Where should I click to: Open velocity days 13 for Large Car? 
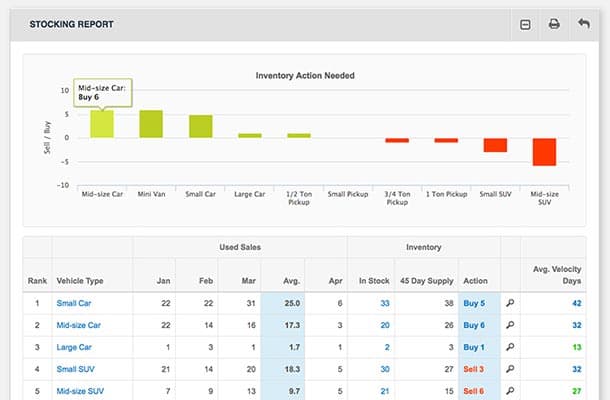click(577, 347)
